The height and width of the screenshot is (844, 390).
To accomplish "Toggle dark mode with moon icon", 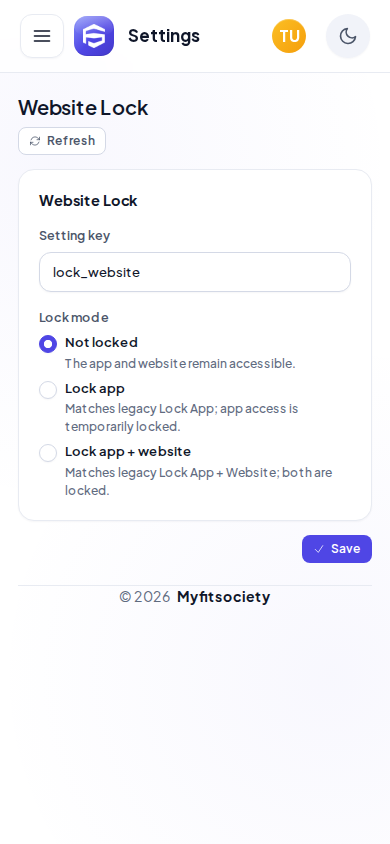I will [x=348, y=36].
